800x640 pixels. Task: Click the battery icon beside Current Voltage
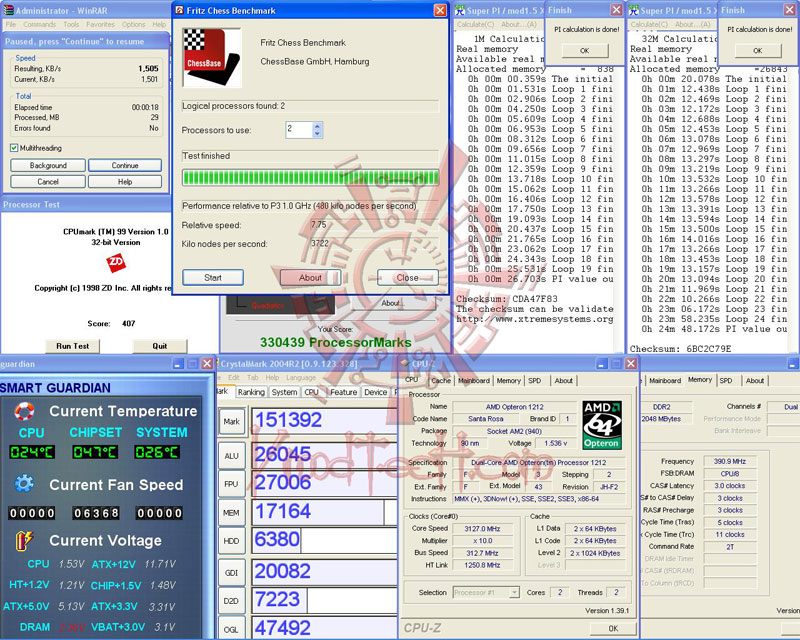[x=24, y=540]
